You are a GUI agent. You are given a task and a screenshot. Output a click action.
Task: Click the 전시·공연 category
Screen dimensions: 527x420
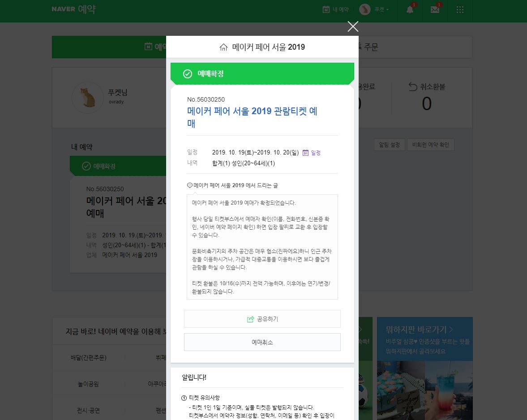pyautogui.click(x=88, y=410)
